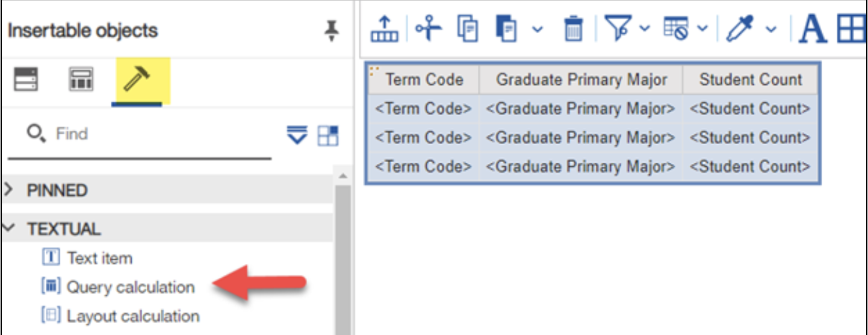
Task: Click the Delete trash icon
Action: (573, 29)
